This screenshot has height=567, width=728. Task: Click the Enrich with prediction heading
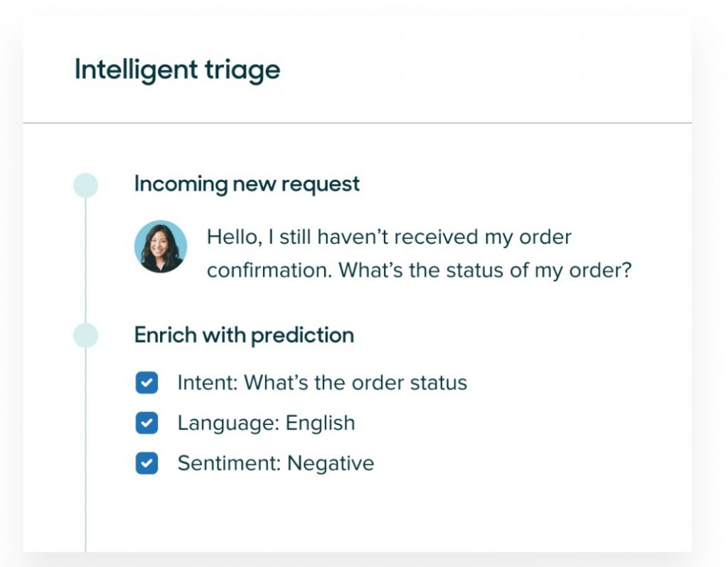244,335
